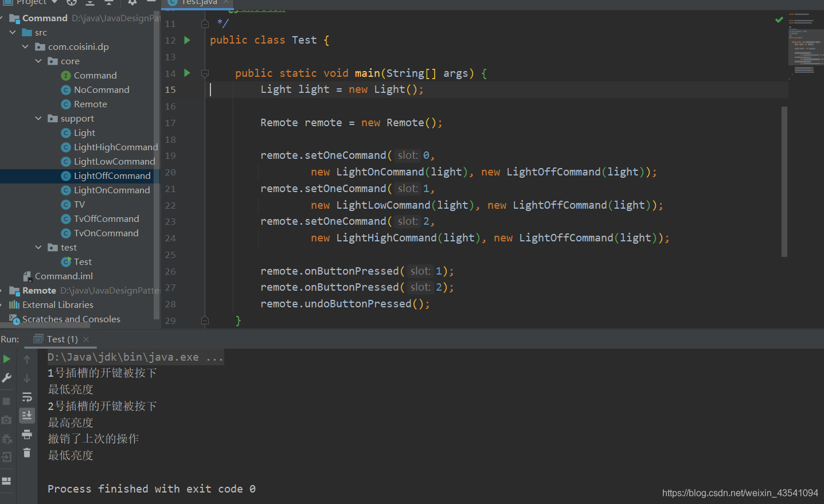Screen dimensions: 824x504
Task: Click the bug settings icon in Run panel
Action: tap(7, 439)
